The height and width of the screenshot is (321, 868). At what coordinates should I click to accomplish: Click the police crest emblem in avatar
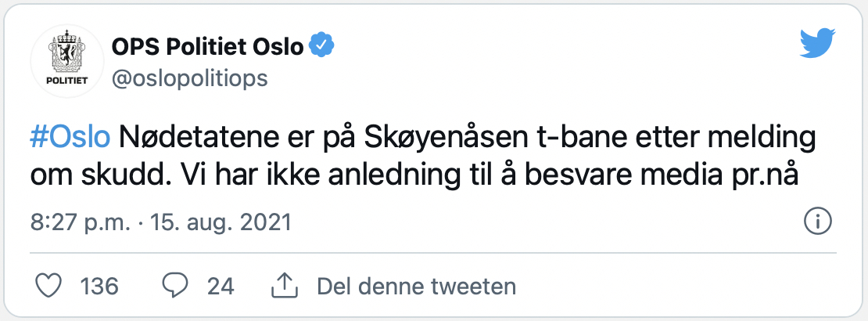(67, 51)
